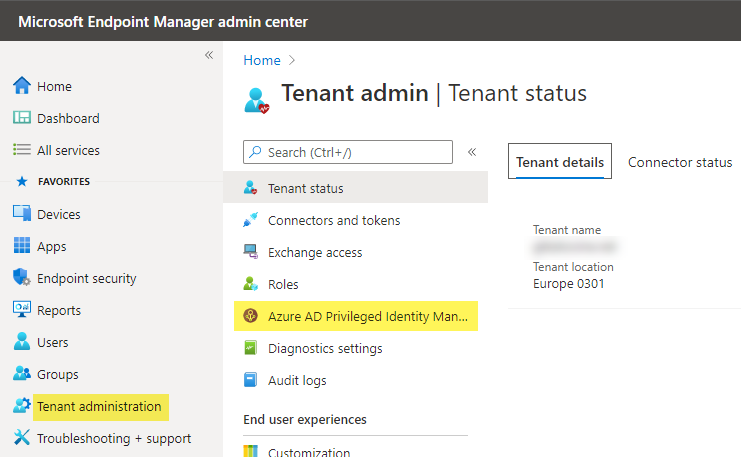Open Apps from sidebar
Image resolution: width=741 pixels, height=457 pixels.
[x=52, y=247]
